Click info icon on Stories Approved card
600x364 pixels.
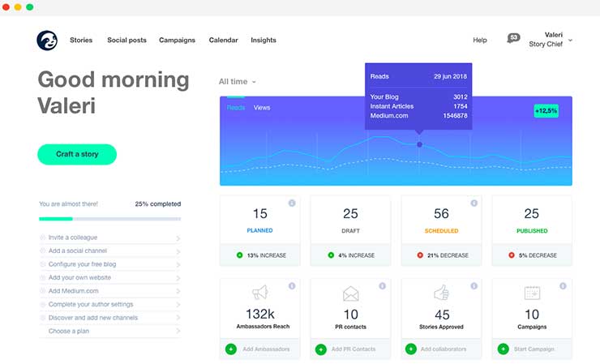[474, 286]
